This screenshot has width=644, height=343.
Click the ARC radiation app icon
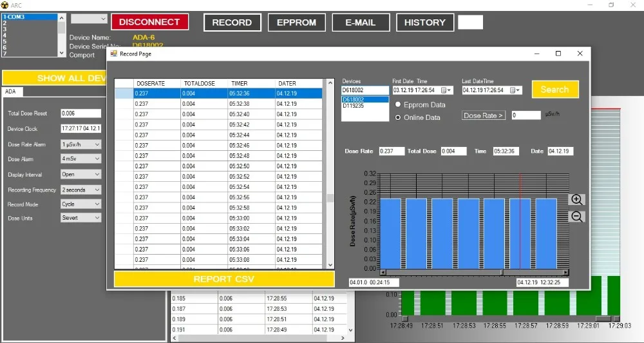pos(5,5)
